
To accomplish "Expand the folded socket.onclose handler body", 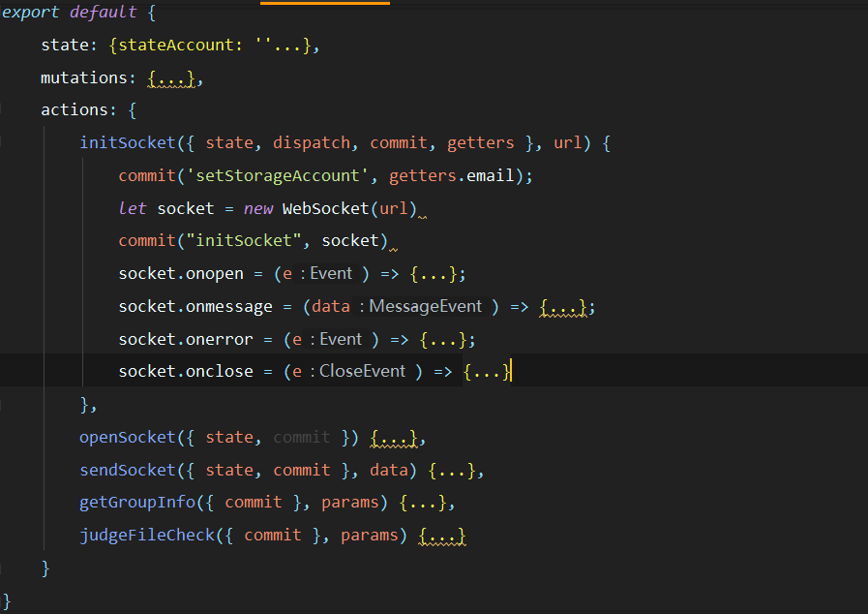I will (x=487, y=371).
